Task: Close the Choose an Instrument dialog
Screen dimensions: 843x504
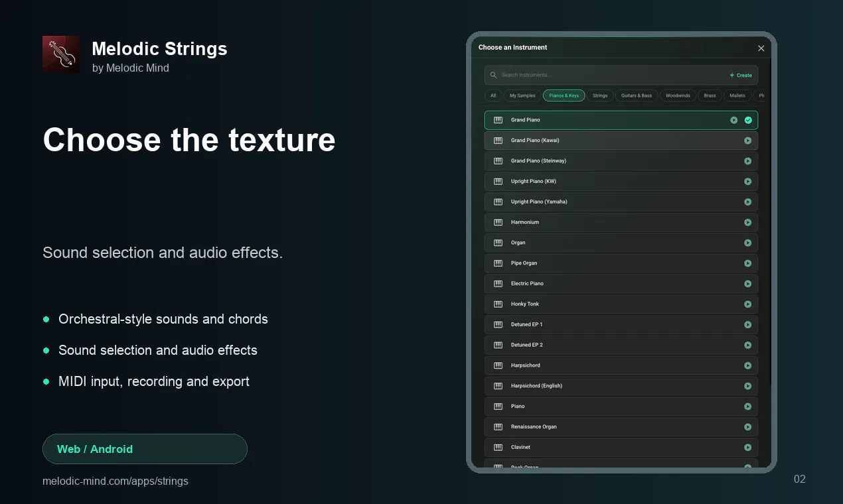Action: pyautogui.click(x=761, y=48)
